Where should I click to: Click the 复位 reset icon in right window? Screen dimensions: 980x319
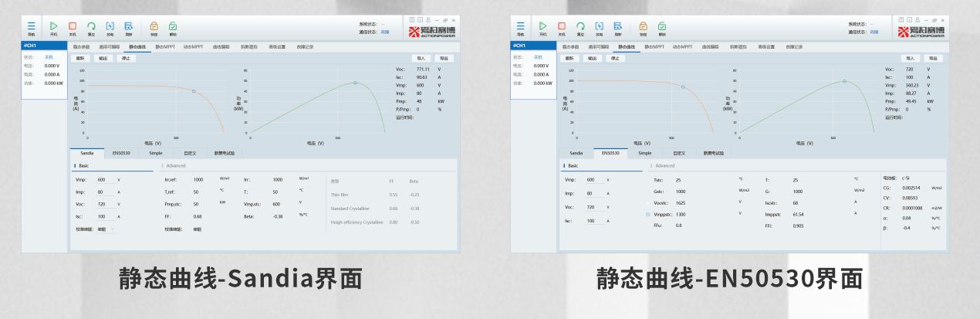(580, 26)
